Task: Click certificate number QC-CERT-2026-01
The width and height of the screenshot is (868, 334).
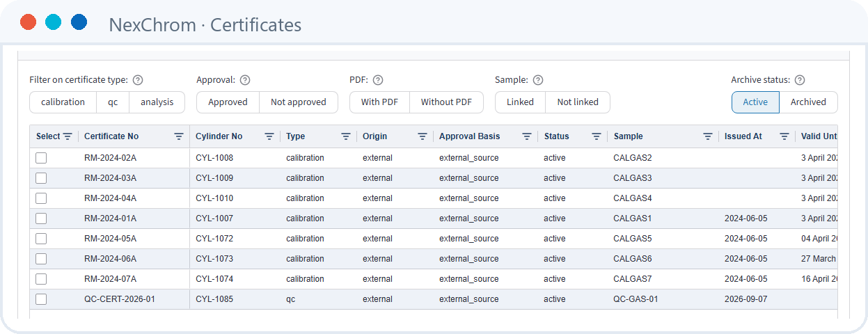Action: pos(119,299)
